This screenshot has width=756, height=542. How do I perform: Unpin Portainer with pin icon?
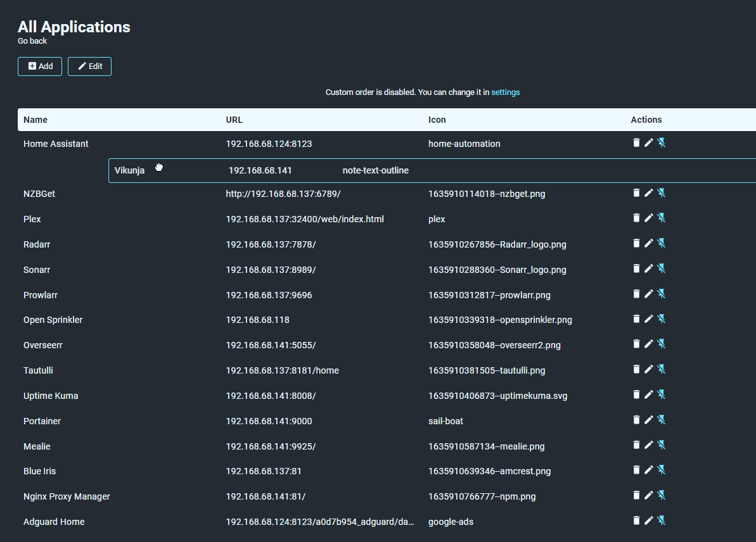click(662, 420)
